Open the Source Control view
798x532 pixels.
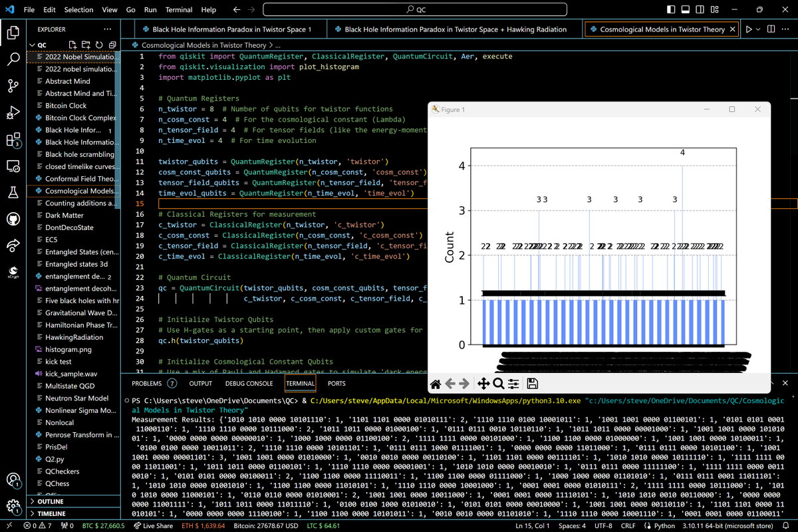(13, 86)
